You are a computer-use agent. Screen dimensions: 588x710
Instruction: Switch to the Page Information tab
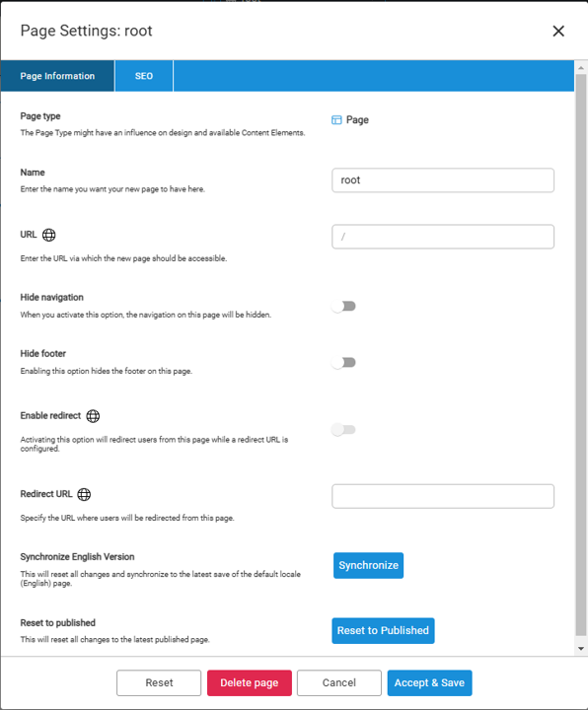click(57, 76)
